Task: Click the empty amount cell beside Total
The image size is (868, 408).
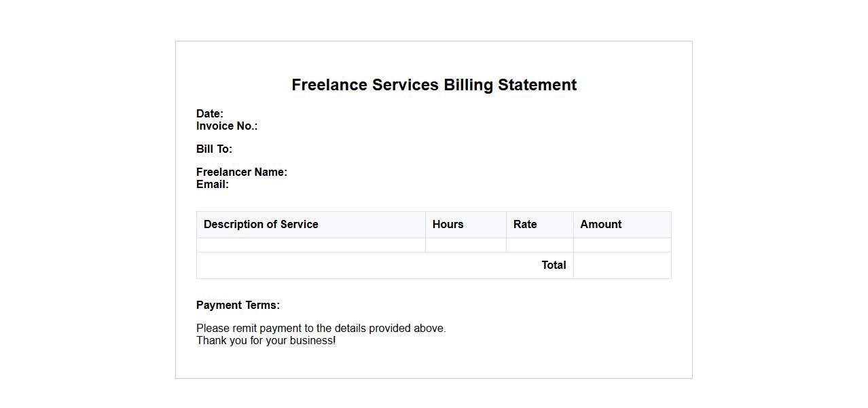Action: 621,265
